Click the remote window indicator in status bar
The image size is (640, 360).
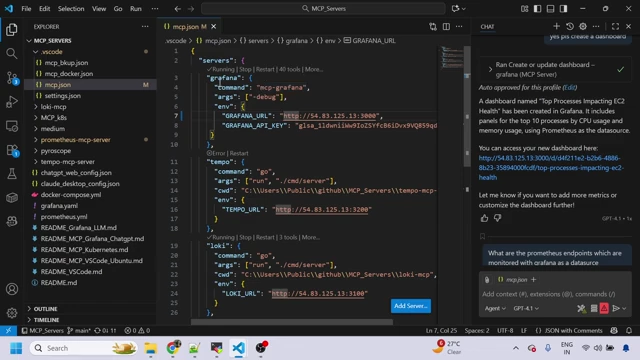[x=8, y=331]
